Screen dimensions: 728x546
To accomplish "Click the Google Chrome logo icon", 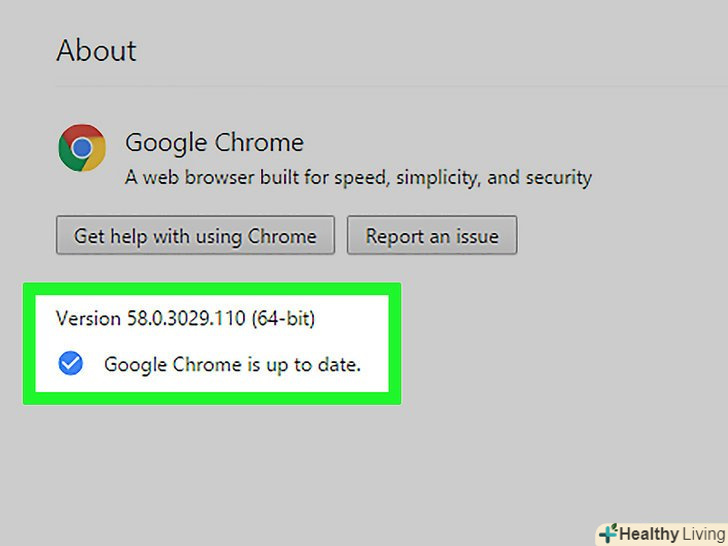I will (x=82, y=150).
